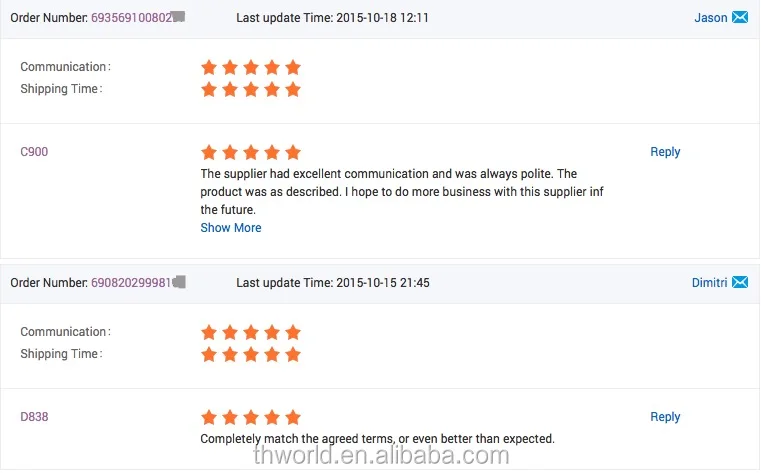Screen dimensions: 761x473
Task: Open order number starting with 693569
Action: coord(130,18)
